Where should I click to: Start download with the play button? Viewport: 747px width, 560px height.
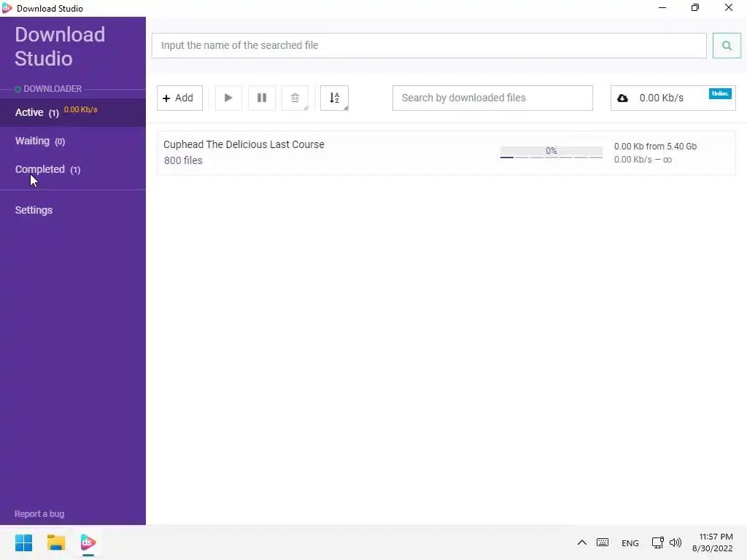(228, 98)
